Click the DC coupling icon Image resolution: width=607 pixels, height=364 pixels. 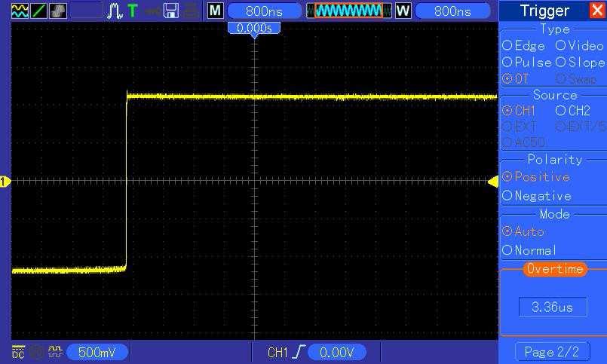(18, 352)
